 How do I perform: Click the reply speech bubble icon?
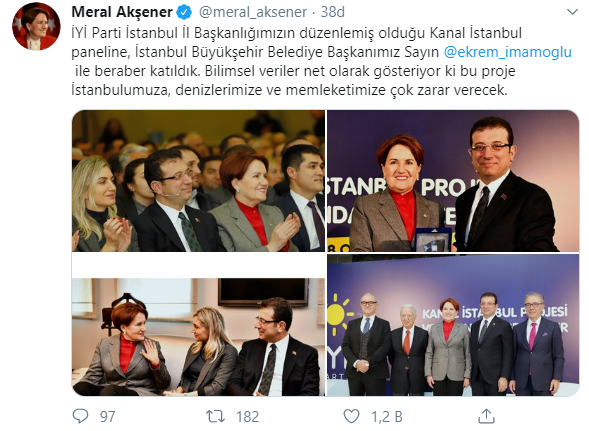point(80,416)
